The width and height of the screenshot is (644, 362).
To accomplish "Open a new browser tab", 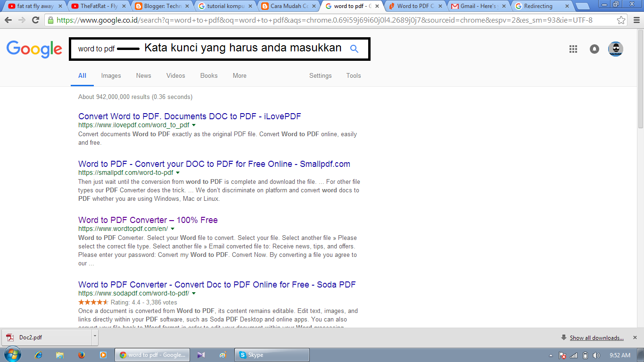I will pos(583,7).
